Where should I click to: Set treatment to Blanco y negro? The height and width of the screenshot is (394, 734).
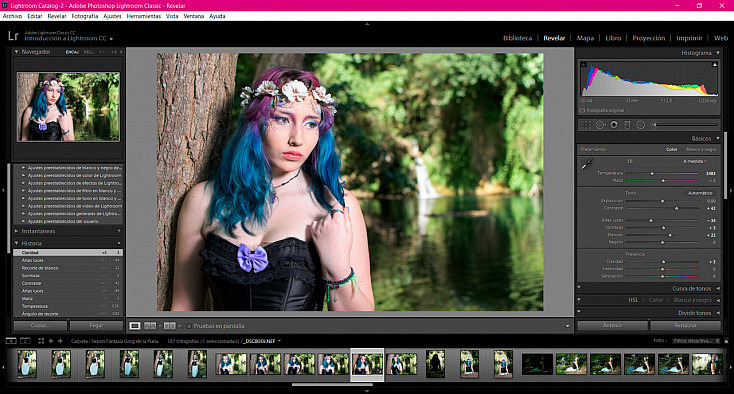[701, 150]
